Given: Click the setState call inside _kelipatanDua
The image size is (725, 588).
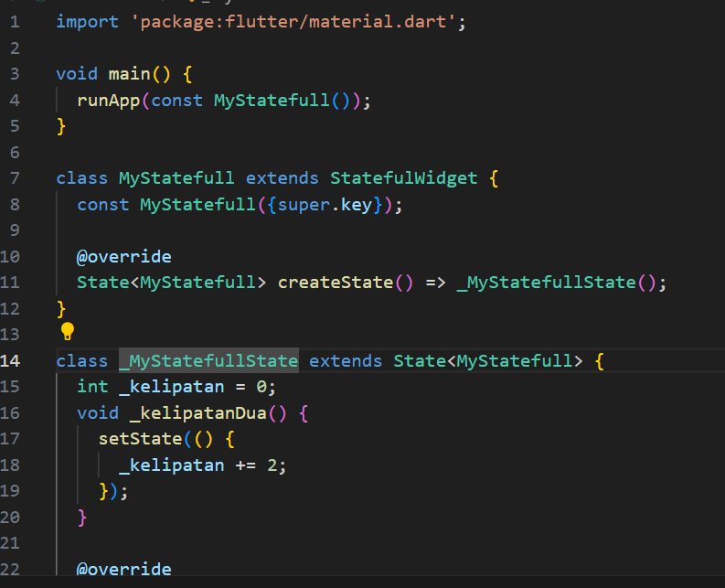Looking at the screenshot, I should pyautogui.click(x=139, y=439).
